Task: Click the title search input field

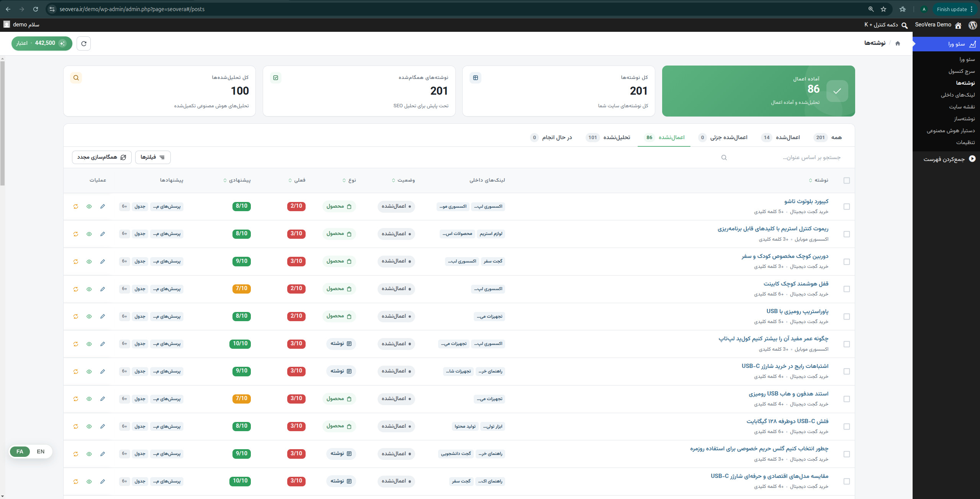Action: (x=781, y=158)
